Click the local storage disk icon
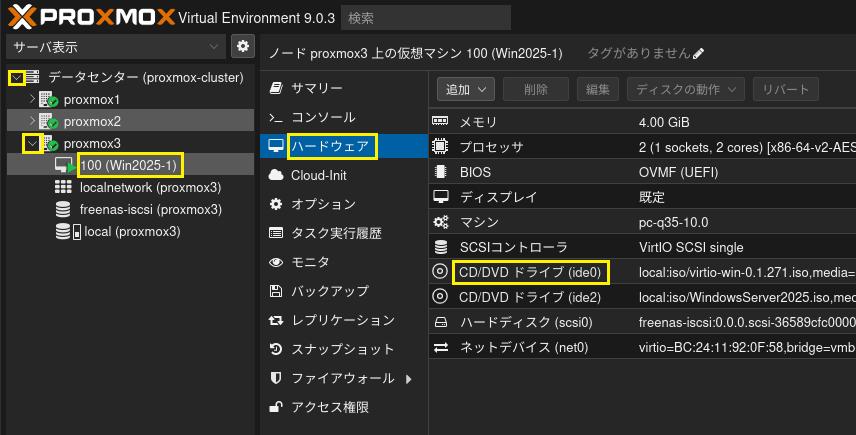This screenshot has height=435, width=856. point(69,231)
